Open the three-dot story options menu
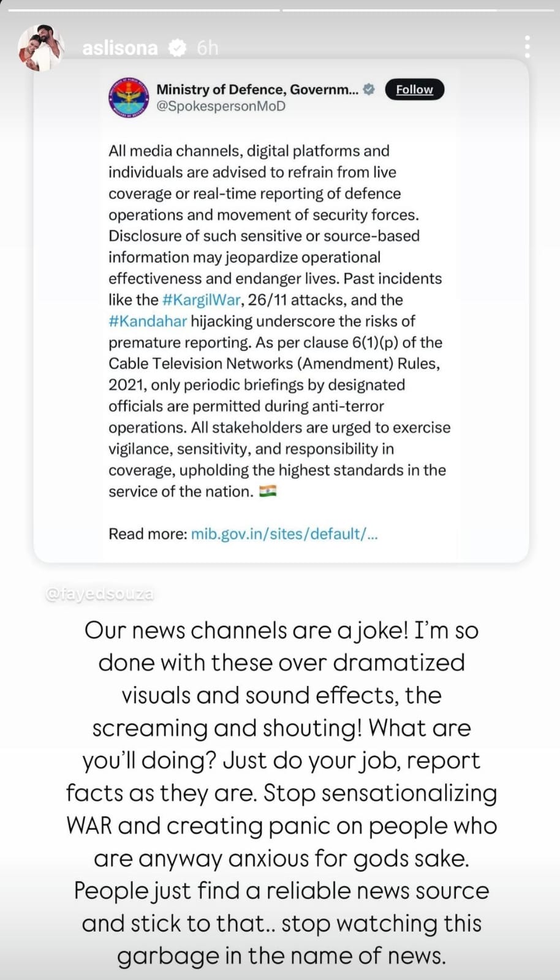The image size is (560, 980). tap(528, 47)
